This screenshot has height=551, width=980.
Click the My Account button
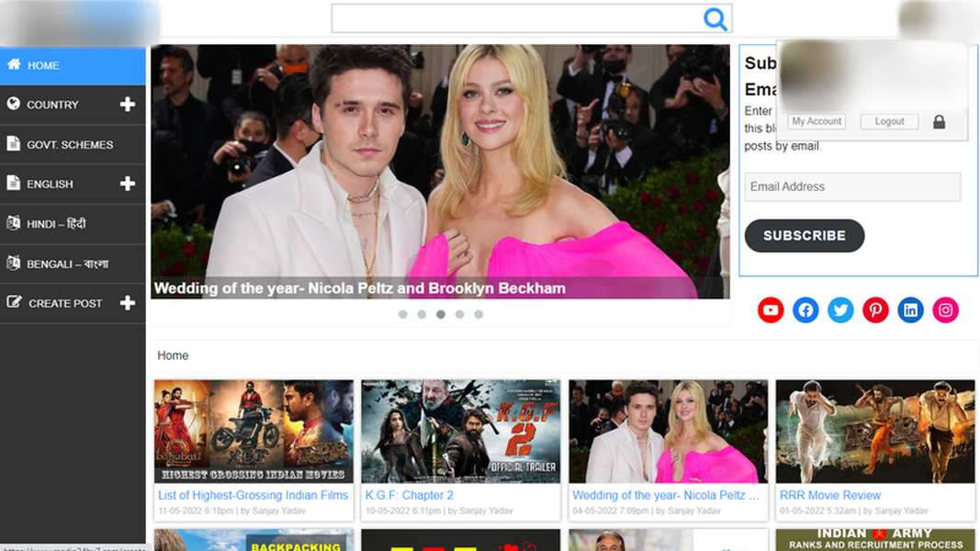click(817, 121)
